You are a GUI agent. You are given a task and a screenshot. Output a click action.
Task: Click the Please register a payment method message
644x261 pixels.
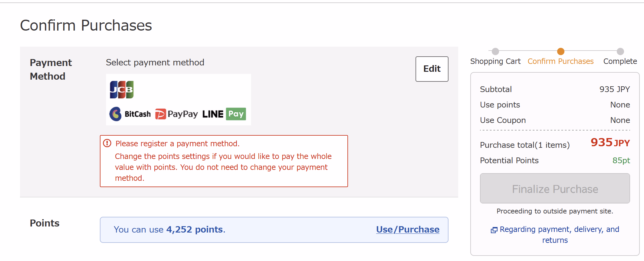[x=178, y=144]
